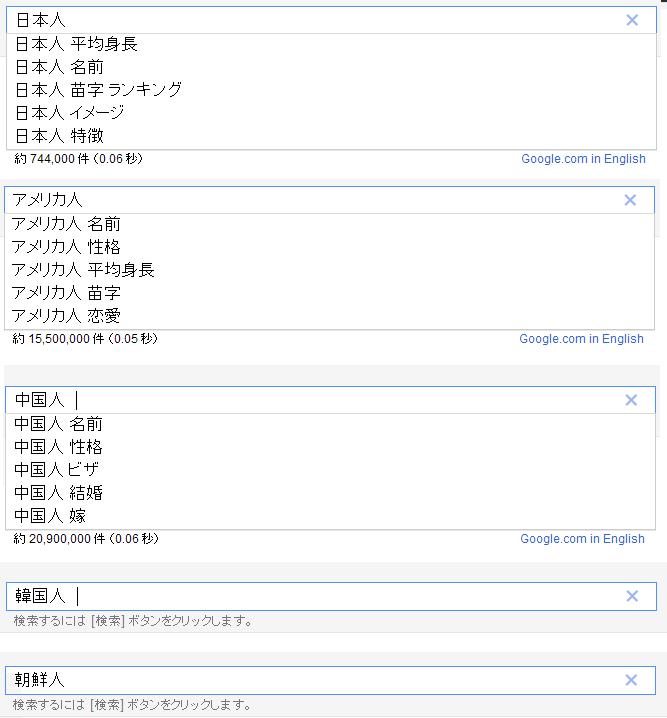667x718 pixels.
Task: Clear the アメリカ人 search box with X
Action: (x=630, y=200)
